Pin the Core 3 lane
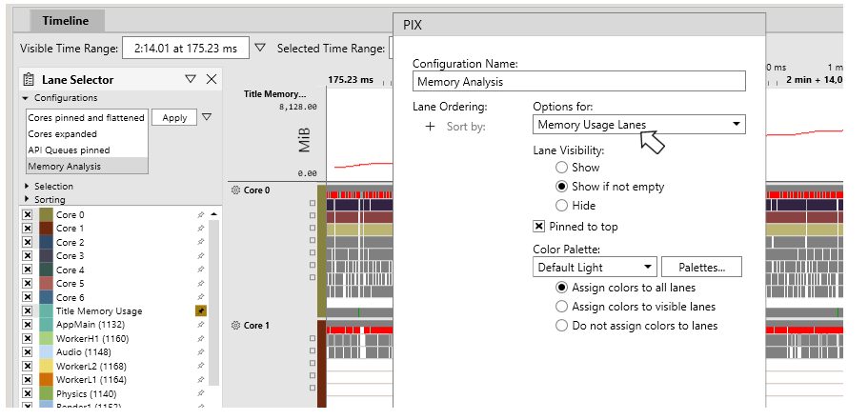Screen dimensions: 868x420 coord(201,255)
